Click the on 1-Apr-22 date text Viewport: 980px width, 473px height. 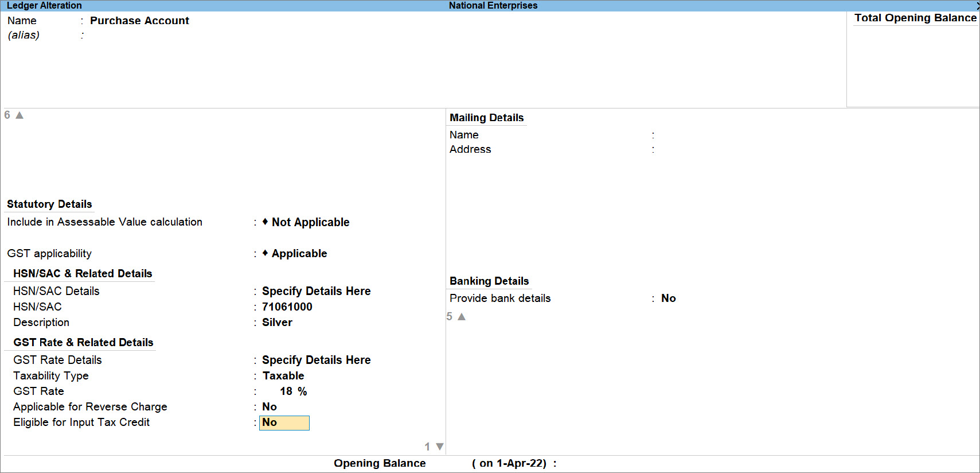[x=509, y=463]
